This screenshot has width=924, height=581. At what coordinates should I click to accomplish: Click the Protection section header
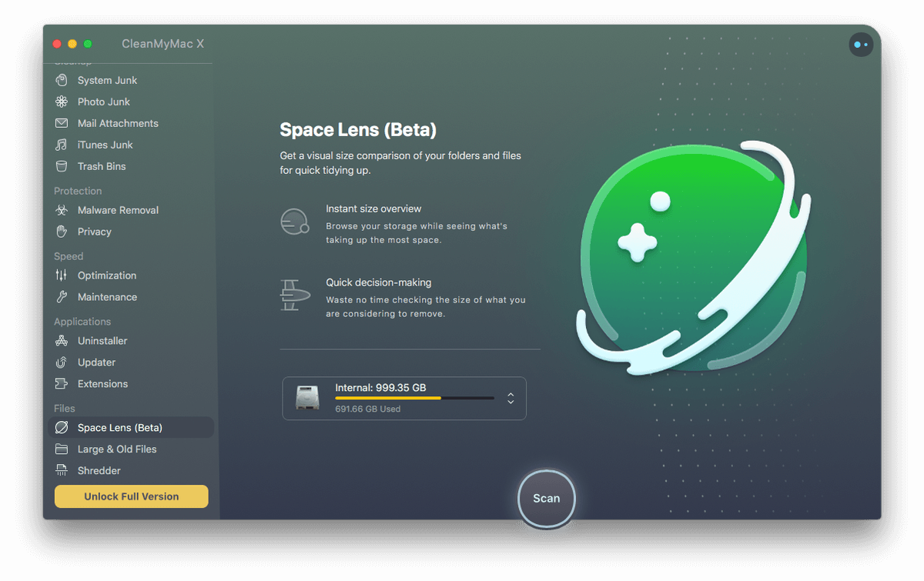click(x=78, y=191)
